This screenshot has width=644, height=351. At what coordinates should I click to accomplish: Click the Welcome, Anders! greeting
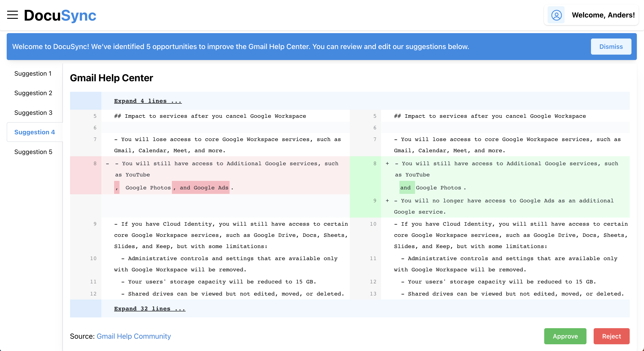pos(603,15)
